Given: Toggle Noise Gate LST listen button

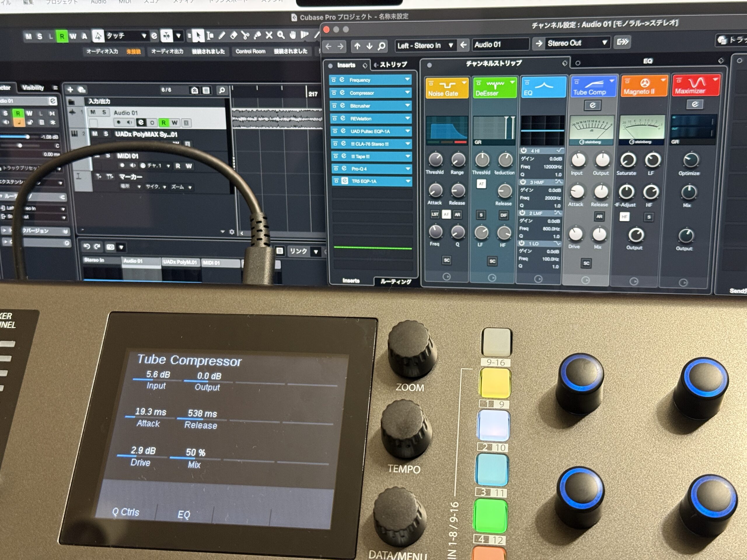Looking at the screenshot, I should 434,214.
